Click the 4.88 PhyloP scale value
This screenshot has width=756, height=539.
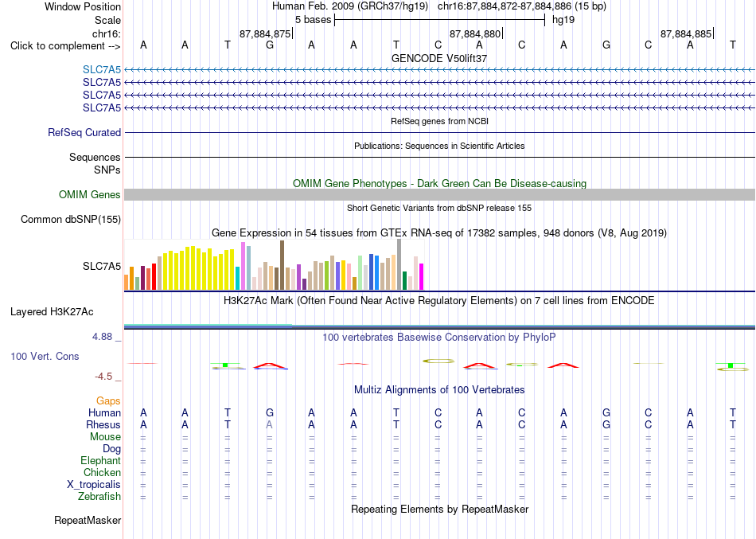tap(102, 337)
